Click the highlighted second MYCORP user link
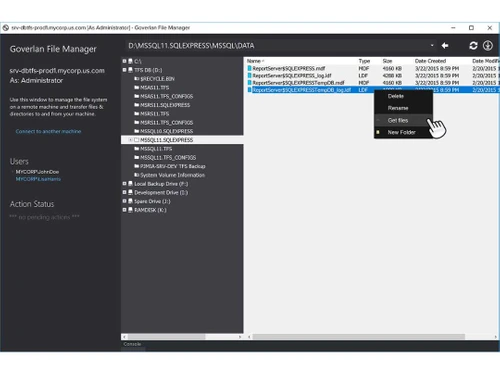This screenshot has height=375, width=500. pos(38,179)
